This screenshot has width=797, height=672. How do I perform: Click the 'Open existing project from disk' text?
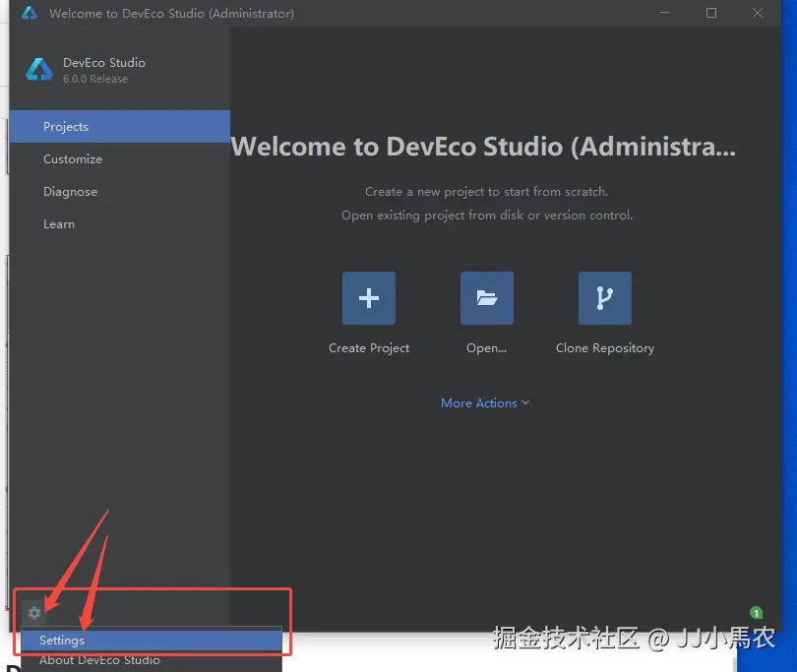pos(487,215)
